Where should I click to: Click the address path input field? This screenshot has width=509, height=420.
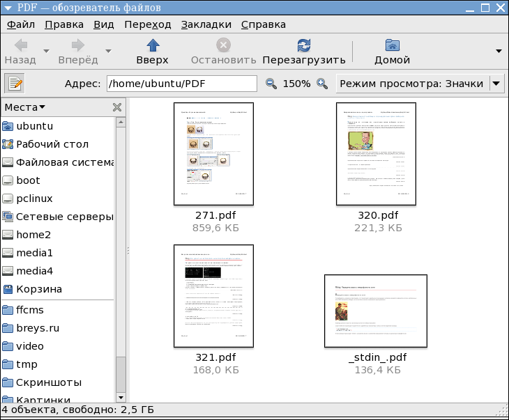(x=181, y=84)
